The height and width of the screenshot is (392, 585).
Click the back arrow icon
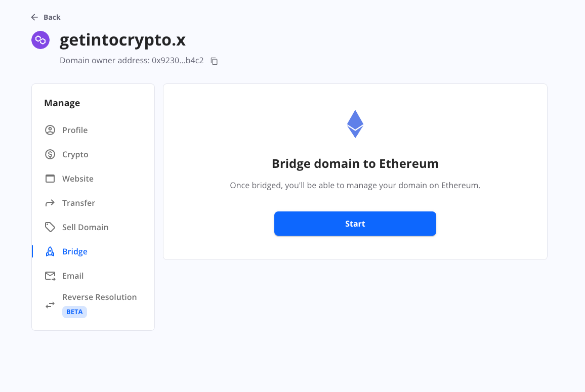(34, 17)
